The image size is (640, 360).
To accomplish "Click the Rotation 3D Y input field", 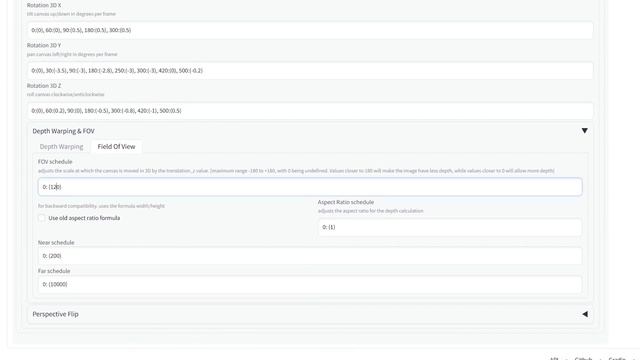I will pyautogui.click(x=310, y=71).
